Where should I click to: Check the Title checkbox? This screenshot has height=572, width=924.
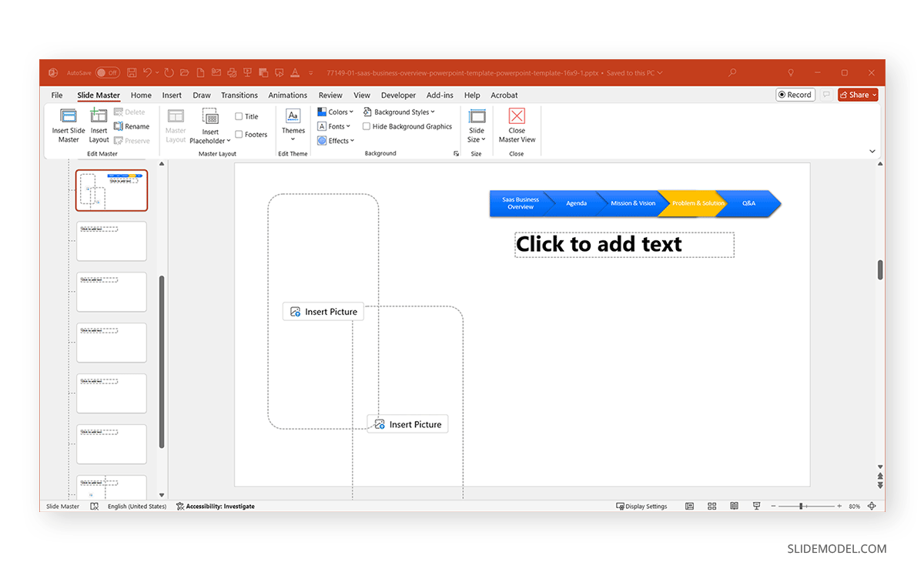240,116
